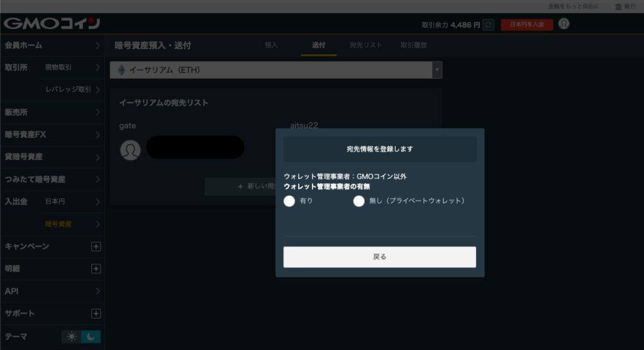Open the 預入 tab
The image size is (644, 350).
271,45
